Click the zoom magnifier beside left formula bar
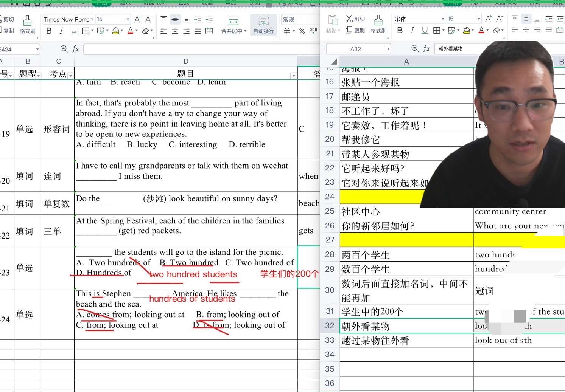Screen dimensions: 565x392 [64, 49]
